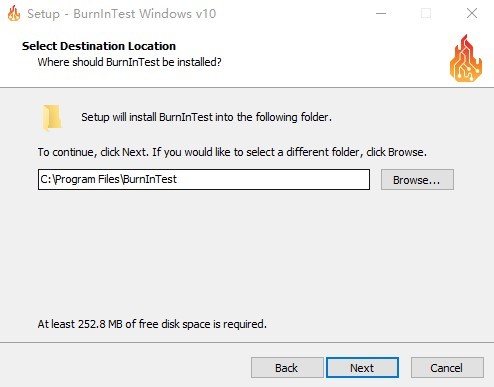Proceed by clicking Next
494x387 pixels.
[362, 368]
